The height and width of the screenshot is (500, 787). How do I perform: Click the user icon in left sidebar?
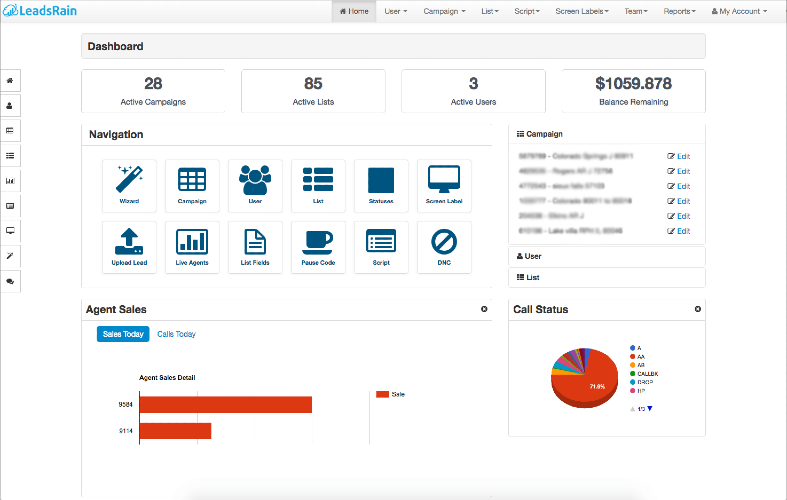tap(10, 105)
